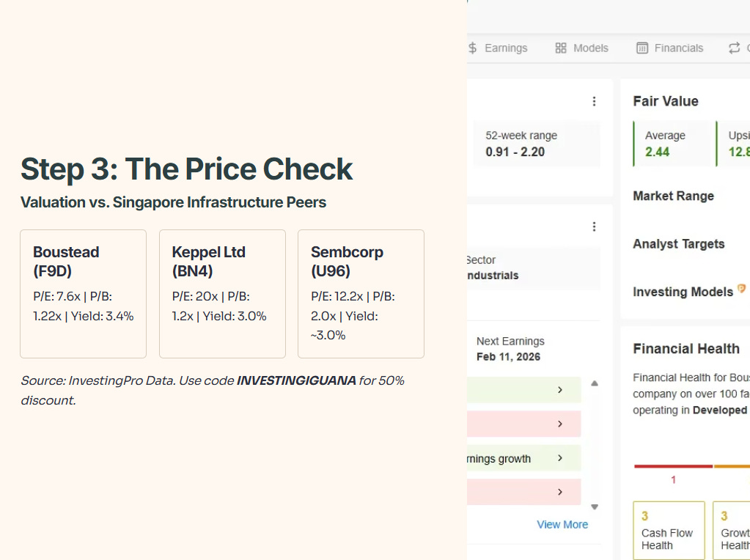Click the Step 3: The Price Check title
The image size is (750, 560).
[186, 169]
